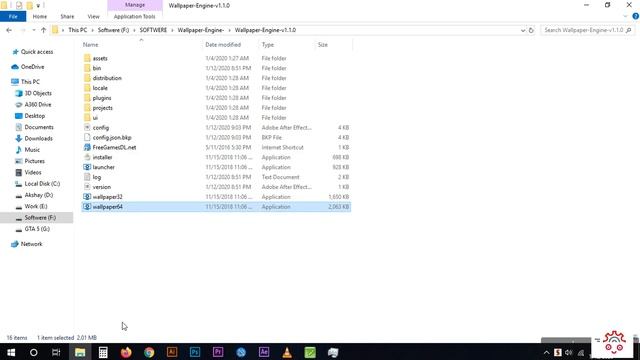640x360 pixels.
Task: Select the distribution folder icon
Action: [87, 78]
